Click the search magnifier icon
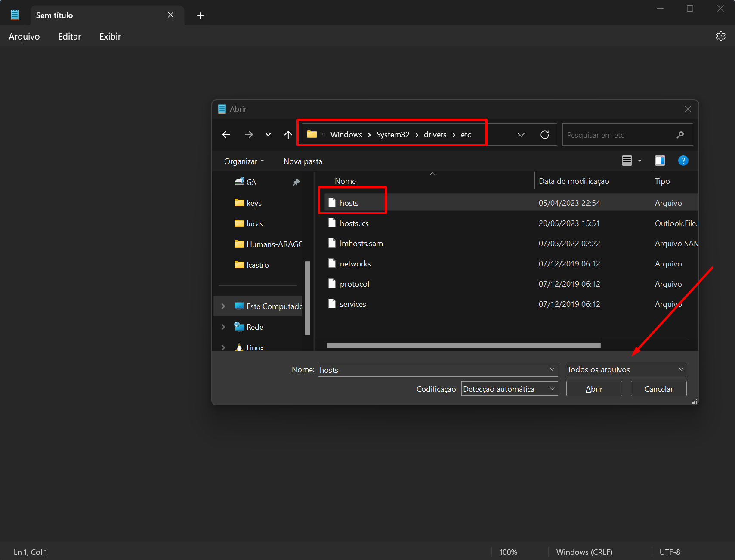Screen dimensions: 735x560 [x=680, y=135]
